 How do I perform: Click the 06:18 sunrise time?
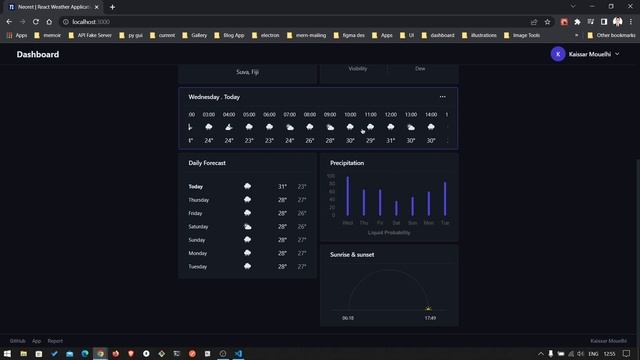pyautogui.click(x=348, y=318)
